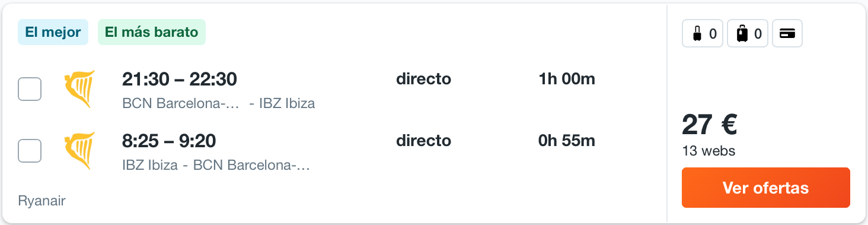Click the Ryanair harp logo on the outbound flight
Viewport: 868px width, 225px height.
(79, 89)
